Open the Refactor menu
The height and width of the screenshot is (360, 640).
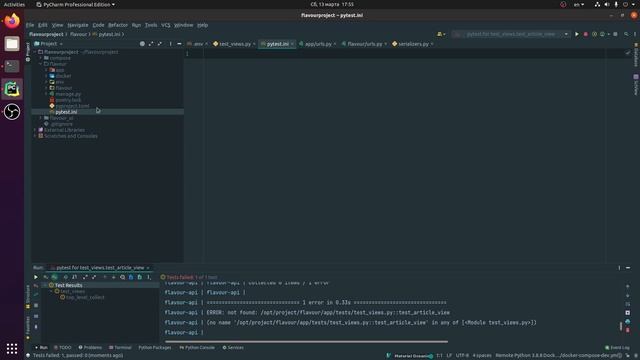118,25
